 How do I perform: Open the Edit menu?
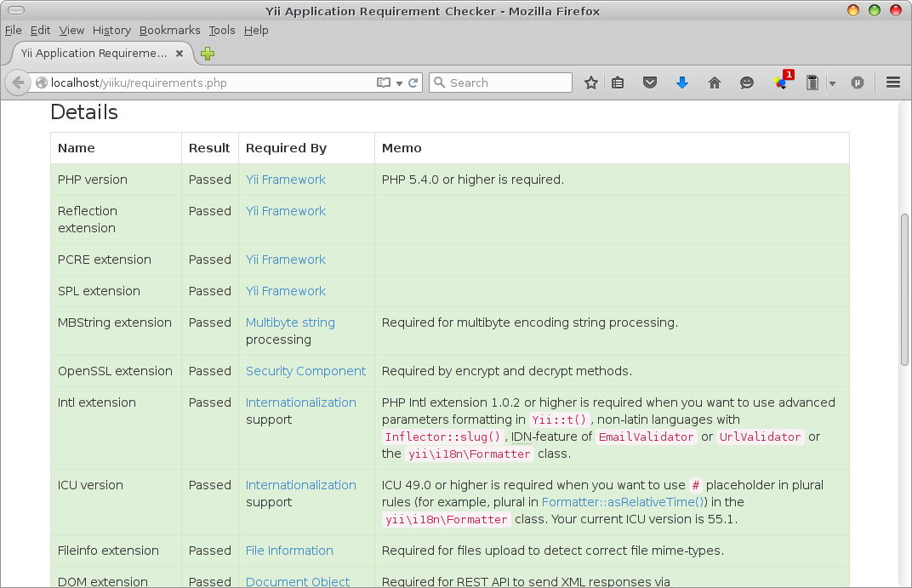click(x=40, y=31)
